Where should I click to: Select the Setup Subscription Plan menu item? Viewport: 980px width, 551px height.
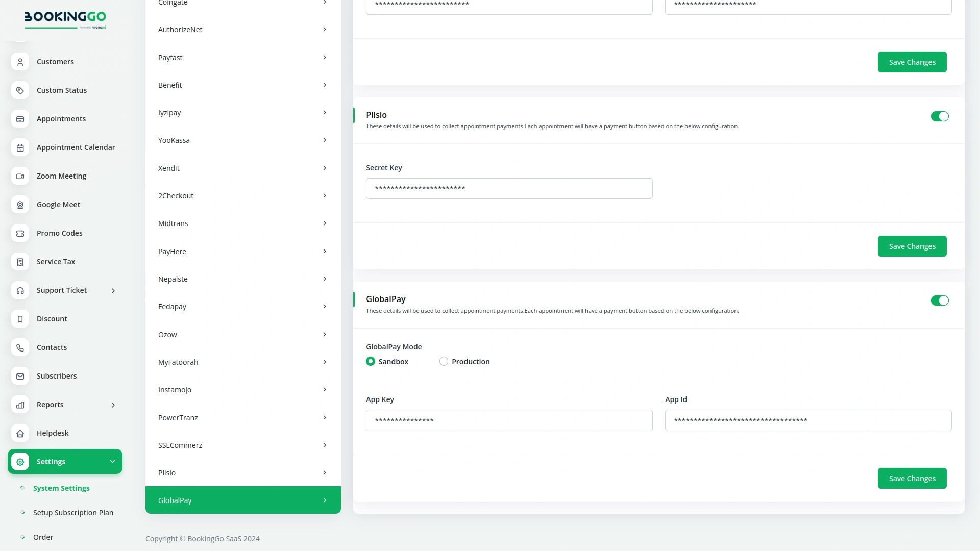pyautogui.click(x=73, y=513)
